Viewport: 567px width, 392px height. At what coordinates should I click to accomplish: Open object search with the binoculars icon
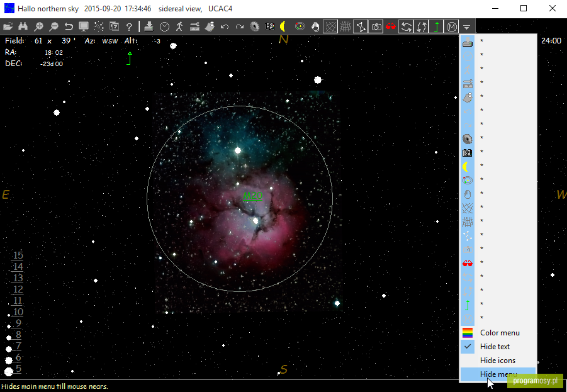[x=23, y=26]
